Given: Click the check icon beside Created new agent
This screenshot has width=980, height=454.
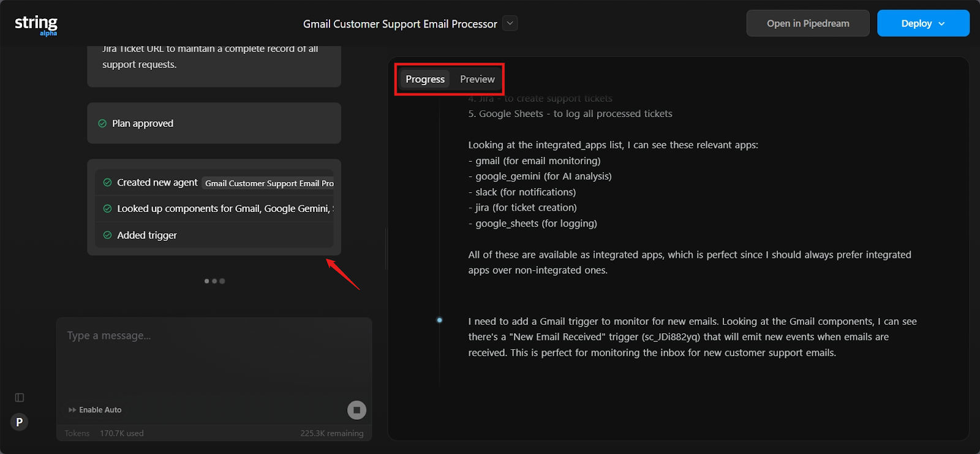Looking at the screenshot, I should (x=107, y=183).
